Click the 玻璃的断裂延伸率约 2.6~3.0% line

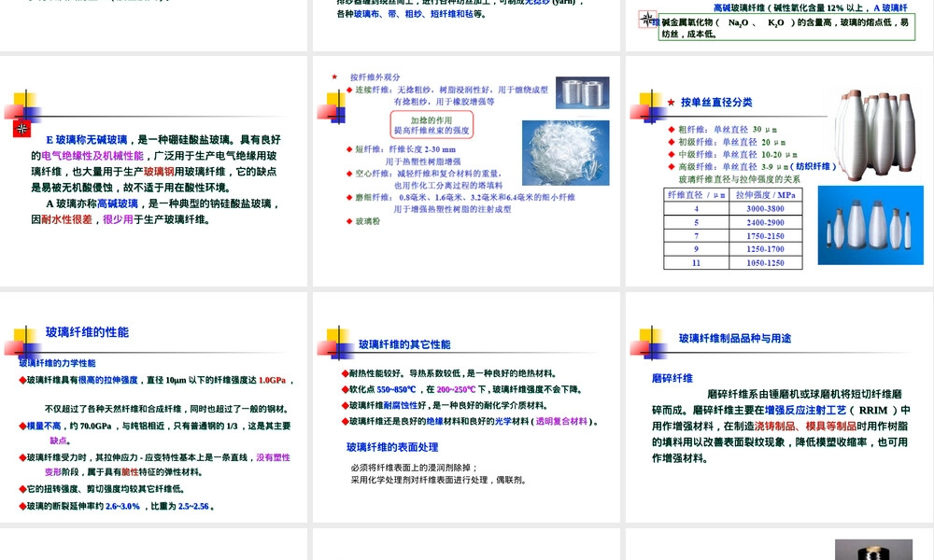[117, 507]
